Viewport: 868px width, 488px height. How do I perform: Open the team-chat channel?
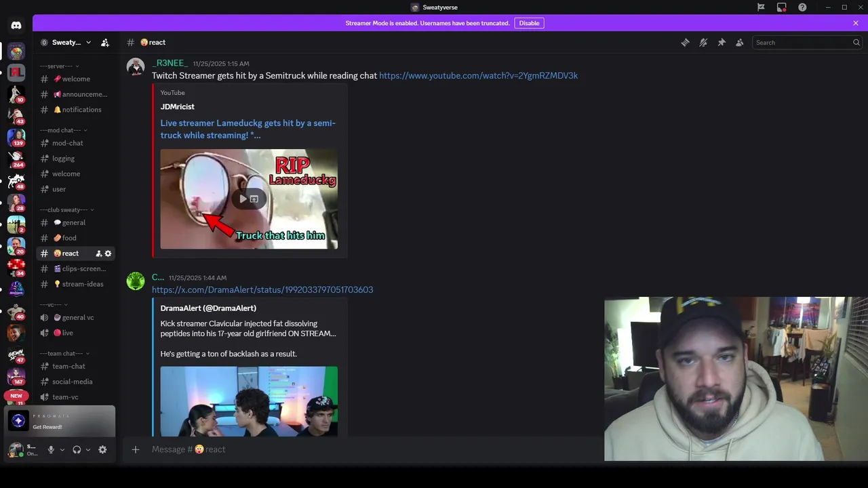pyautogui.click(x=75, y=366)
